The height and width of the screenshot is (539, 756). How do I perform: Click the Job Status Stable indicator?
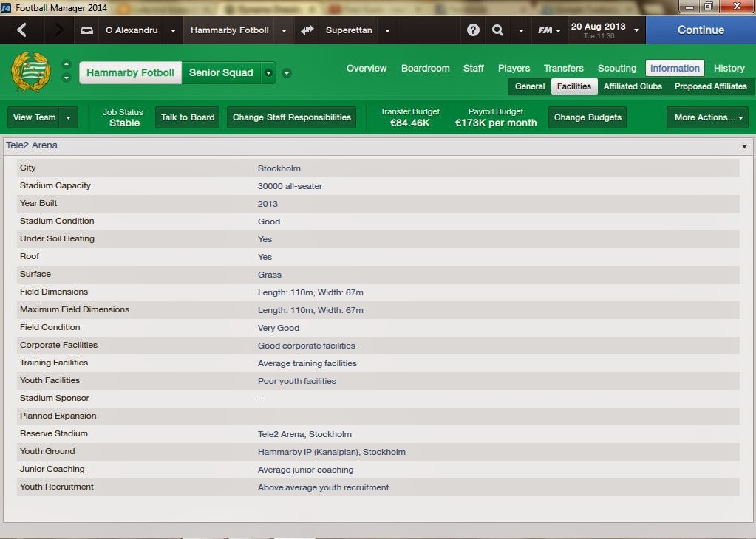click(x=123, y=118)
